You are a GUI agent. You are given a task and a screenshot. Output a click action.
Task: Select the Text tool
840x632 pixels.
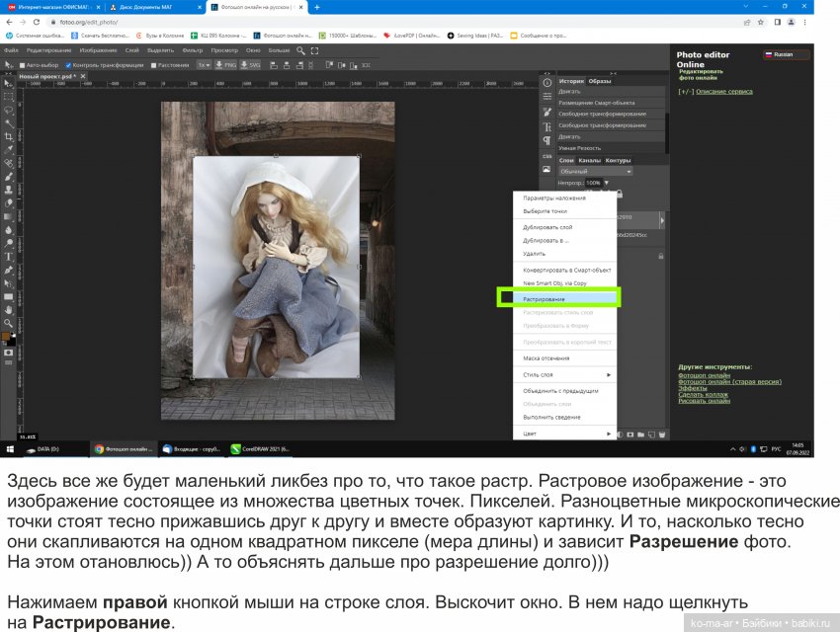coord(10,256)
